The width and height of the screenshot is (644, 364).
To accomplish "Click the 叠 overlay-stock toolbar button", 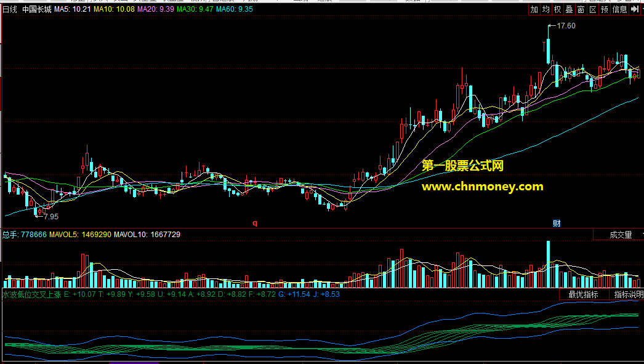I will (570, 9).
